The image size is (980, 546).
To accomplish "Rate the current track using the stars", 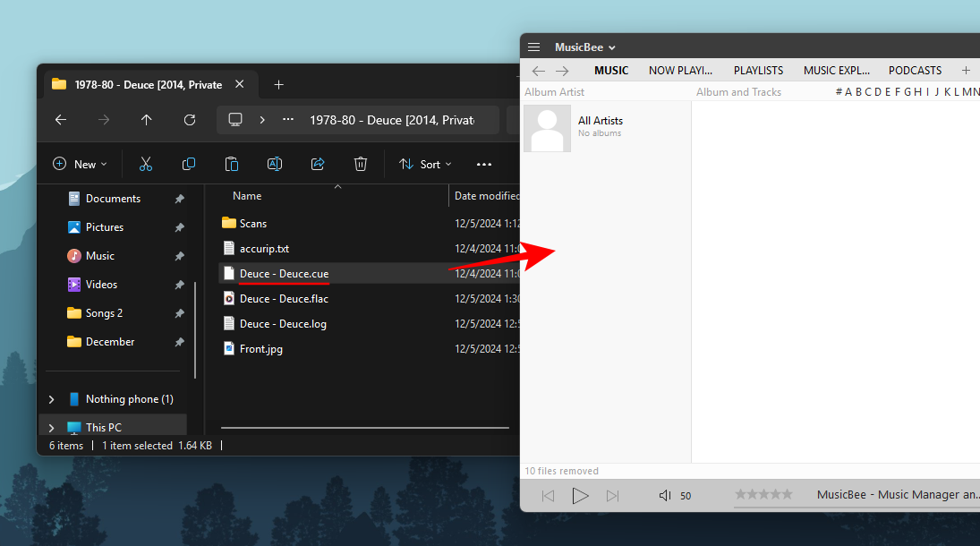I will tap(763, 493).
